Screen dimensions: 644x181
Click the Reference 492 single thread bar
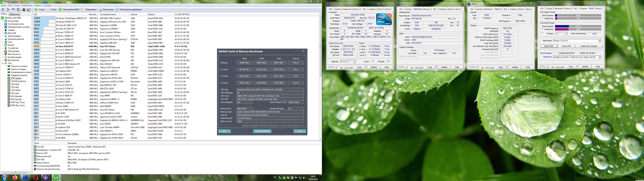point(578,18)
